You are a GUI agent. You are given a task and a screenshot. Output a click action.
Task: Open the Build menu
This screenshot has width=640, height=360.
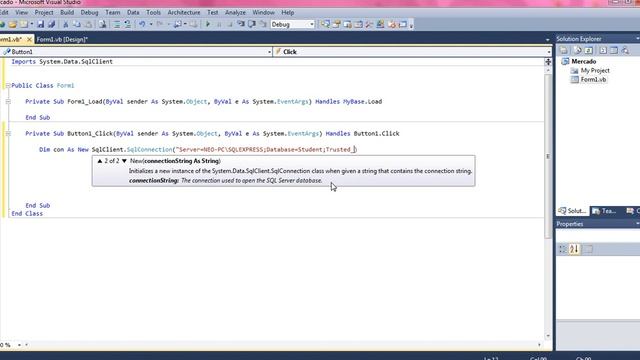click(67, 13)
